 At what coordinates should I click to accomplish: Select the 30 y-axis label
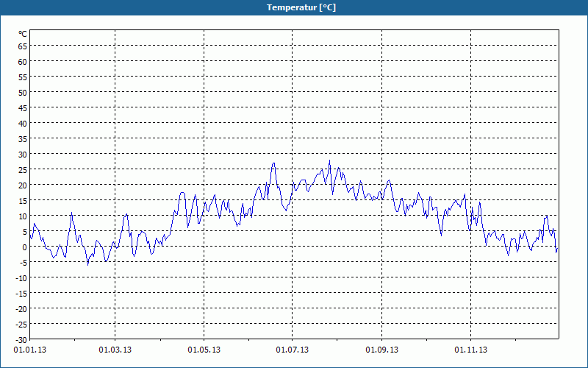[23, 155]
